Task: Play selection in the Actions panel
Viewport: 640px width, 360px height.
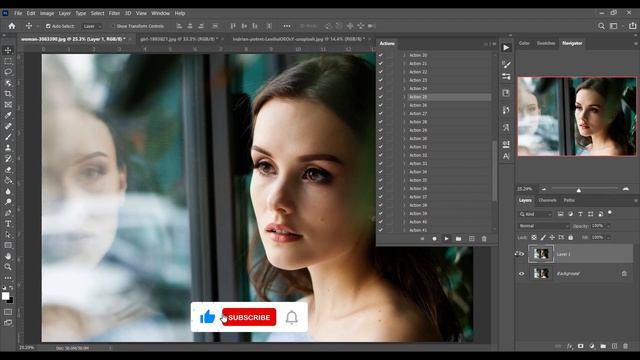Action: point(446,239)
